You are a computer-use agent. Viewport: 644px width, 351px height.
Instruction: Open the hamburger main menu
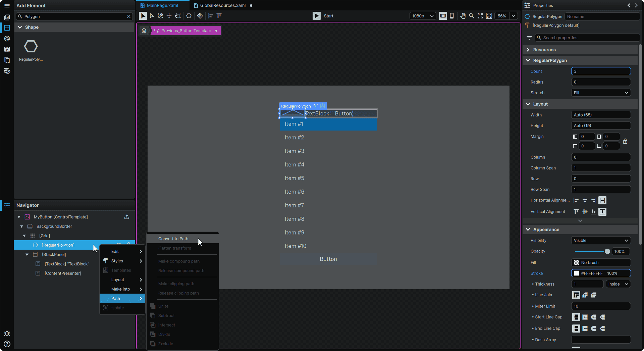click(7, 6)
